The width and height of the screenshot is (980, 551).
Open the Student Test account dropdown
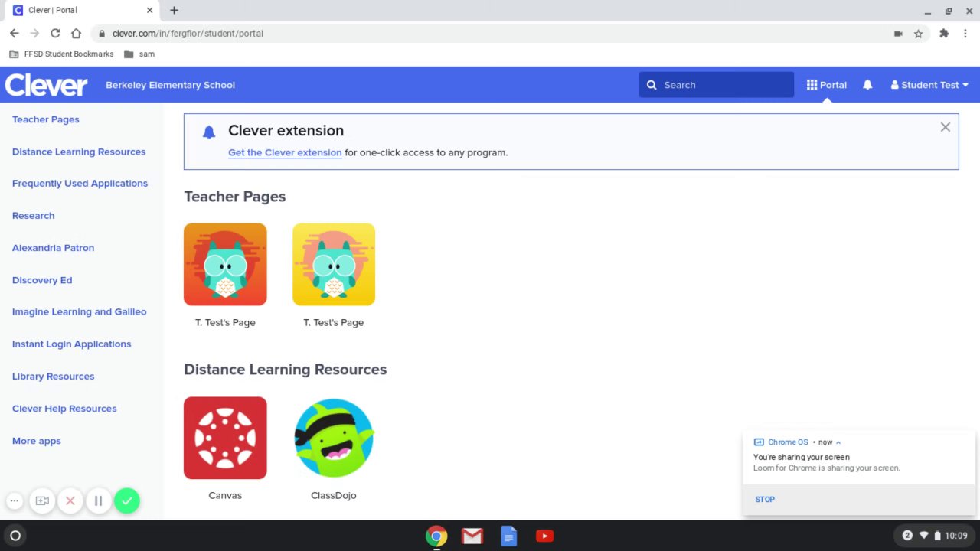click(x=929, y=85)
